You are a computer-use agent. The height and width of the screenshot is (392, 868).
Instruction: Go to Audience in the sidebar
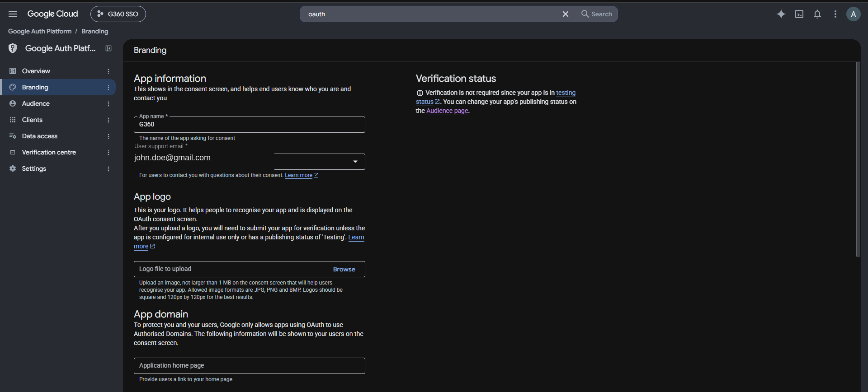(x=58, y=103)
